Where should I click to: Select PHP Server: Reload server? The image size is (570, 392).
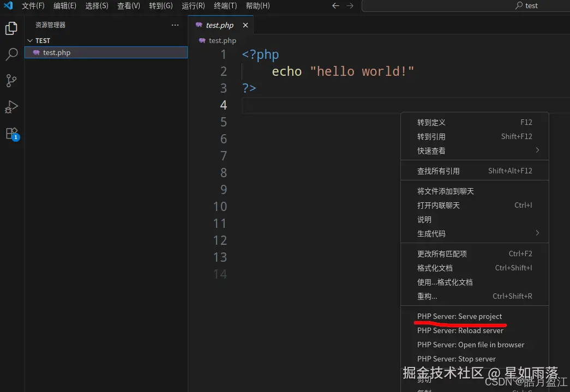(475, 330)
